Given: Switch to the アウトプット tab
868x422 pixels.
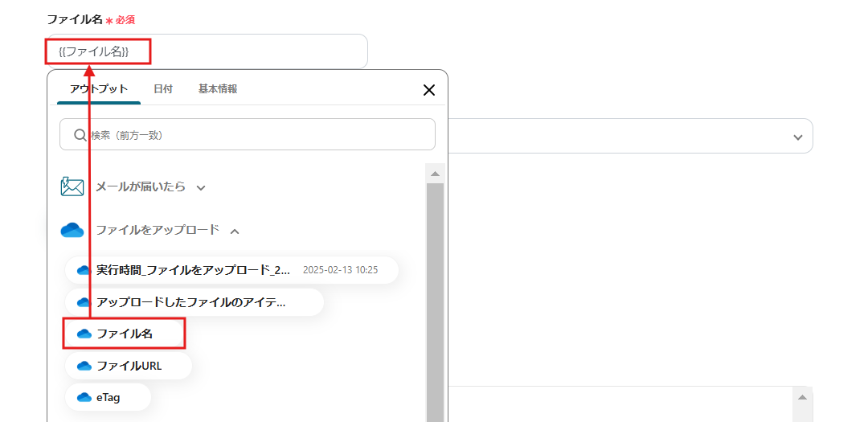Looking at the screenshot, I should [99, 89].
